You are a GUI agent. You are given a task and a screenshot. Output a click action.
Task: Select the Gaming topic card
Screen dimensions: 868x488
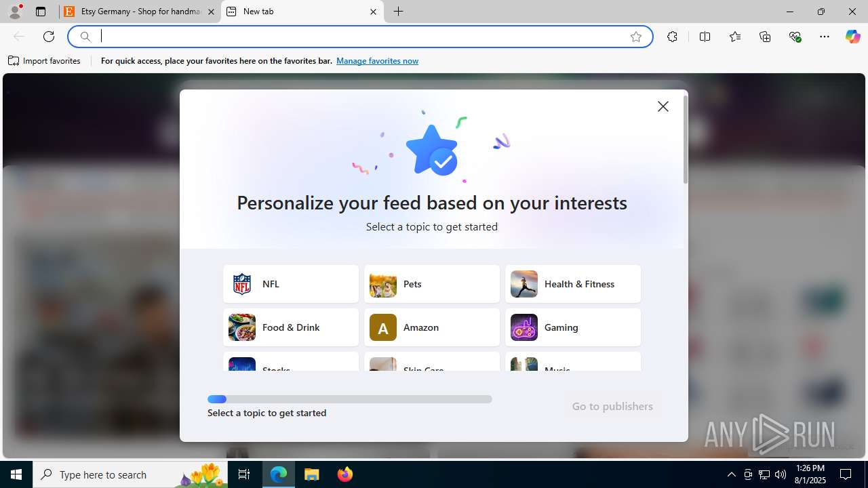tap(573, 327)
